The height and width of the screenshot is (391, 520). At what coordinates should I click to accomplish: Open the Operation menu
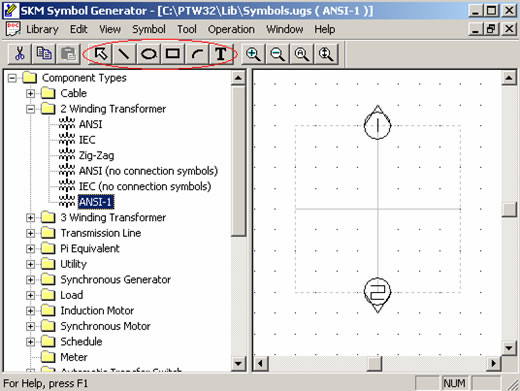point(231,29)
